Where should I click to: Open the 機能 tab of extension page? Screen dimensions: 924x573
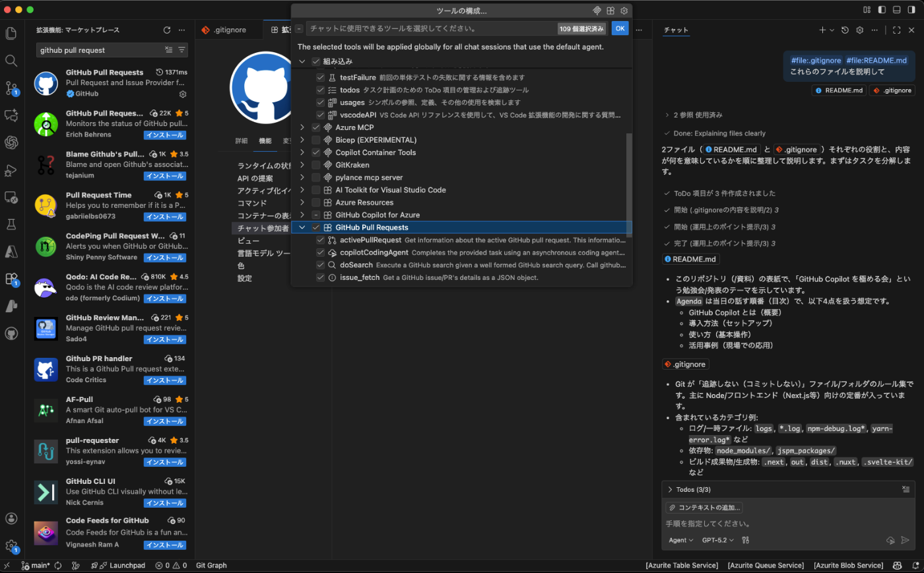(x=265, y=141)
